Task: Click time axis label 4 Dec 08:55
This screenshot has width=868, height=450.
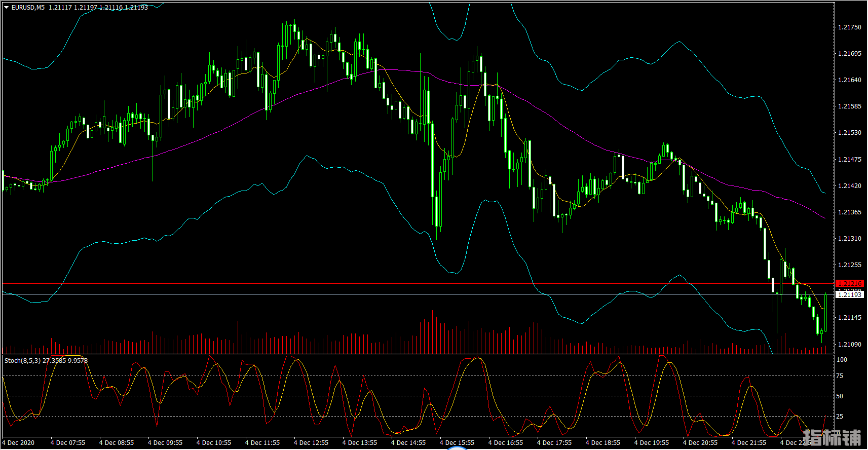Action: pyautogui.click(x=117, y=443)
